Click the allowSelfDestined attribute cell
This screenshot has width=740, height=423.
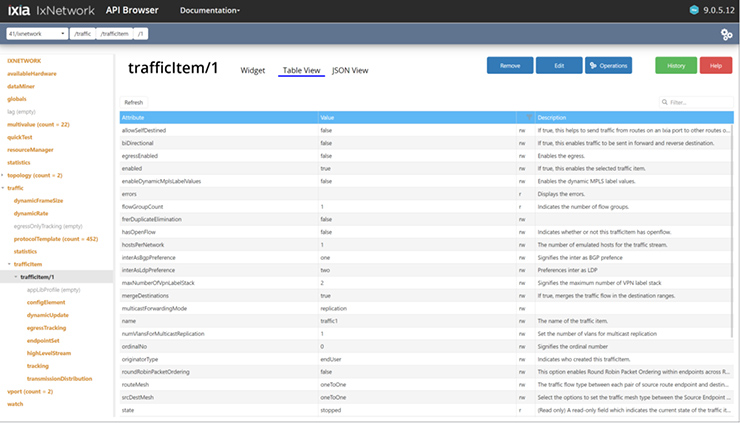[219, 130]
